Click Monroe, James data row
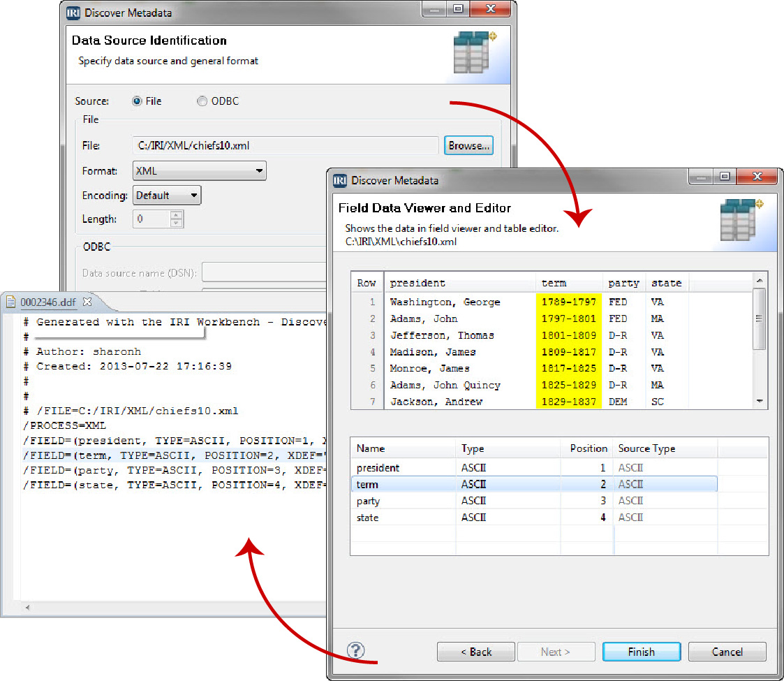Image resolution: width=784 pixels, height=681 pixels. [552, 368]
